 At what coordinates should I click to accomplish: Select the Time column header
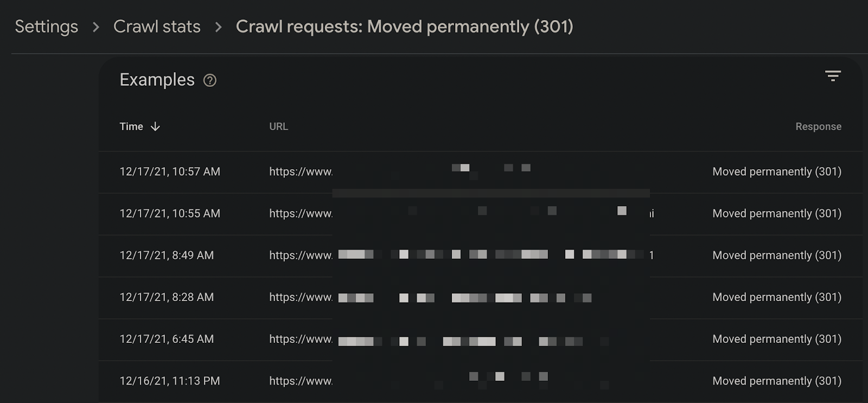point(131,126)
